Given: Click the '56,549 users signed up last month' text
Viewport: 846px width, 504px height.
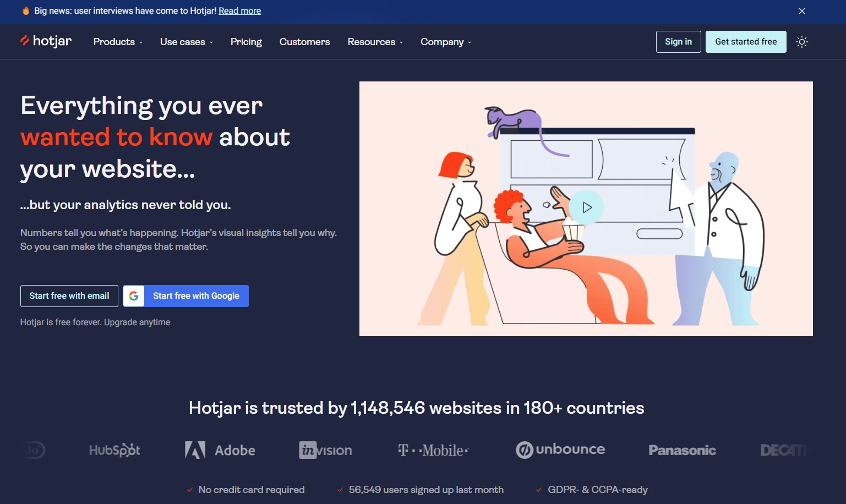Looking at the screenshot, I should point(426,490).
